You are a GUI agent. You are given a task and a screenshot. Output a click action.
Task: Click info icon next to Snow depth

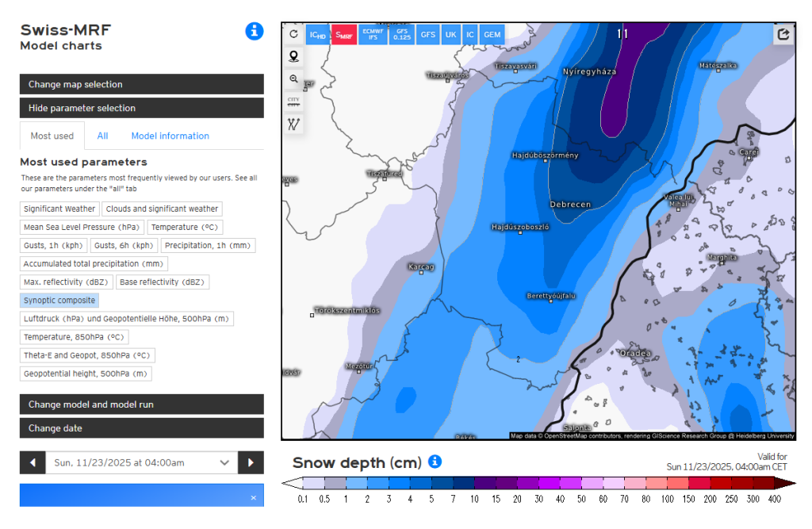click(435, 462)
